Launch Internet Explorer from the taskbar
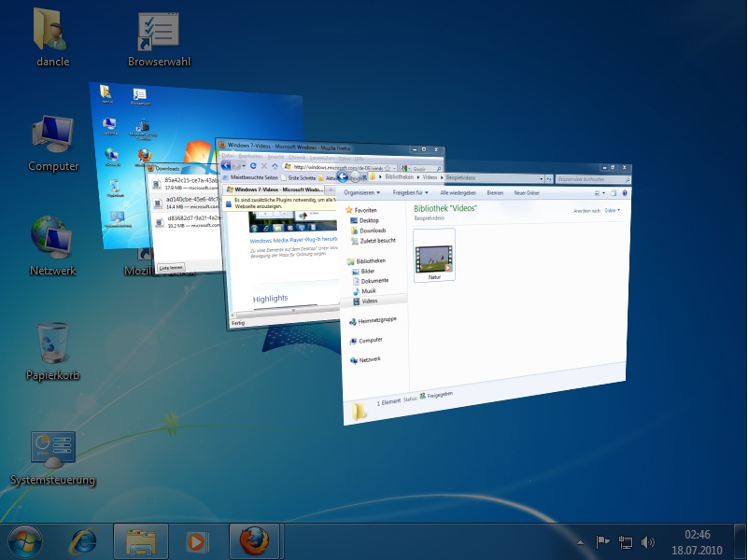 [84, 540]
